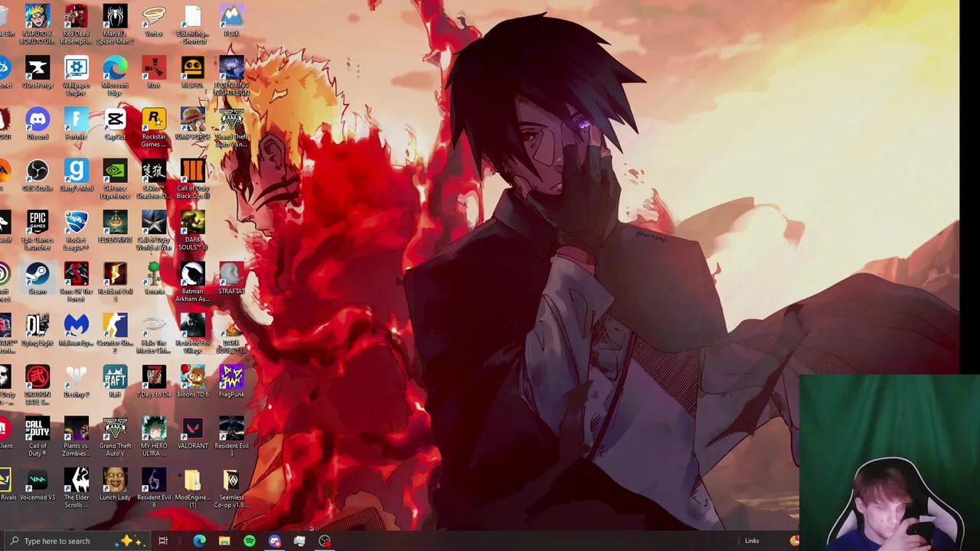Select the FragPunk desktop icon
The image size is (980, 551).
[x=231, y=380]
